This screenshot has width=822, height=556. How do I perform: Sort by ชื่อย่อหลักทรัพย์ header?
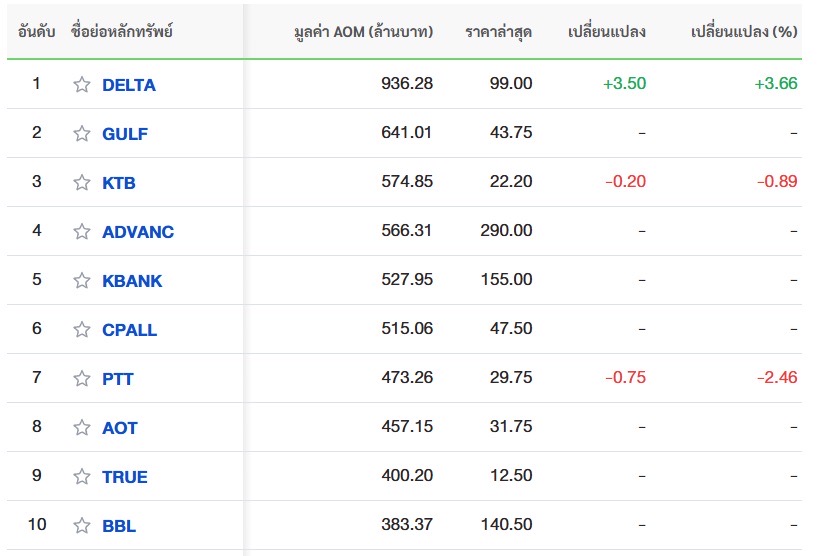(x=122, y=31)
